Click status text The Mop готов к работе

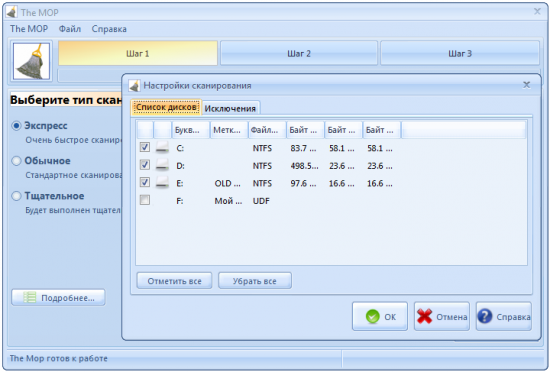point(59,358)
